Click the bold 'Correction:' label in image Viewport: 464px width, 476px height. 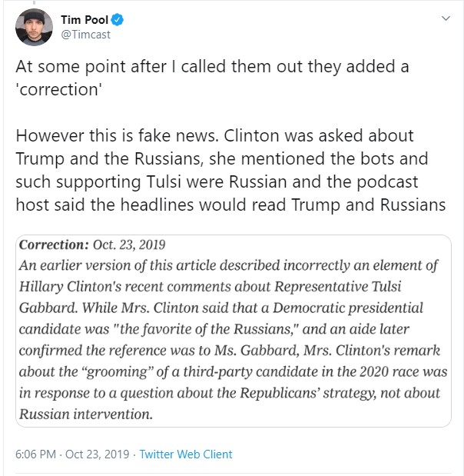[53, 246]
